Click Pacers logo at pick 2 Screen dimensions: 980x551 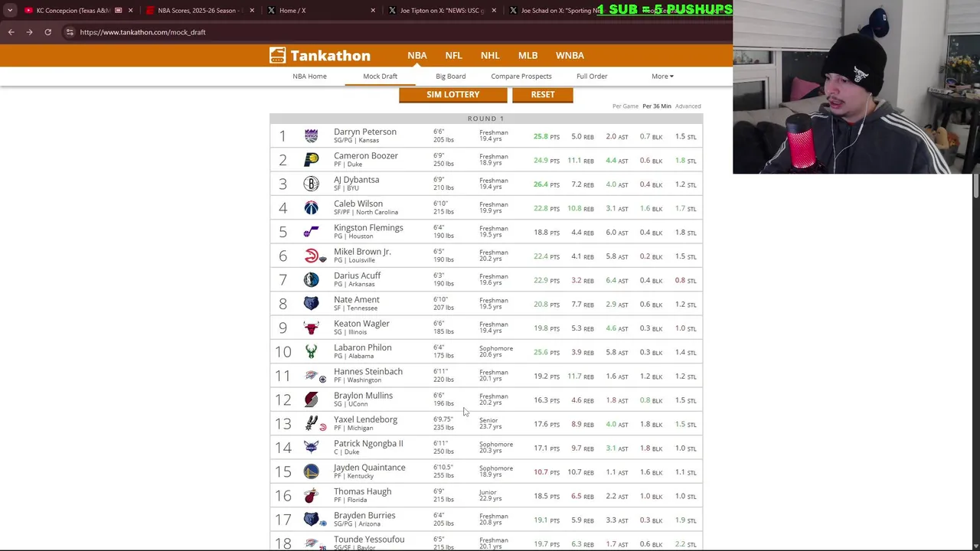(311, 160)
